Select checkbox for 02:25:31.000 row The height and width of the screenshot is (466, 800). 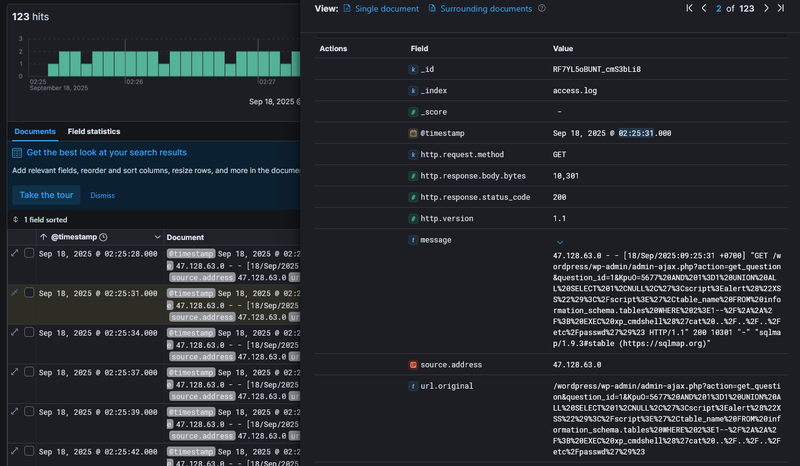29,292
